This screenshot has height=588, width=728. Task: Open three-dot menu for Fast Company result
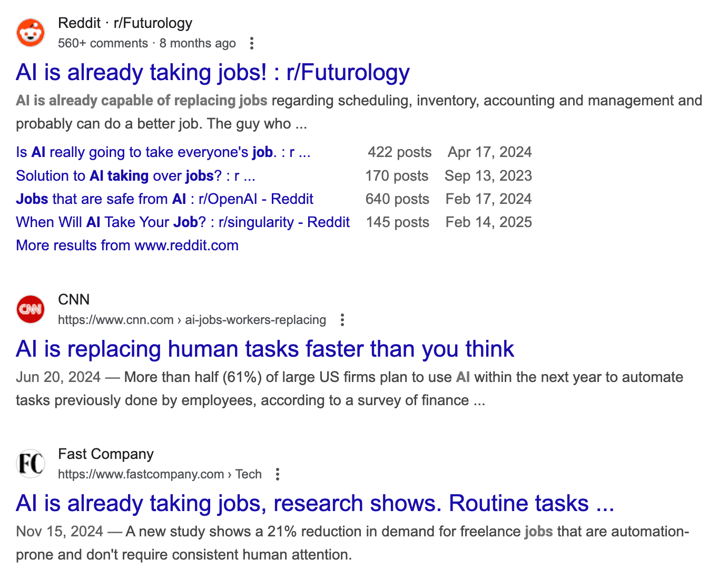278,474
